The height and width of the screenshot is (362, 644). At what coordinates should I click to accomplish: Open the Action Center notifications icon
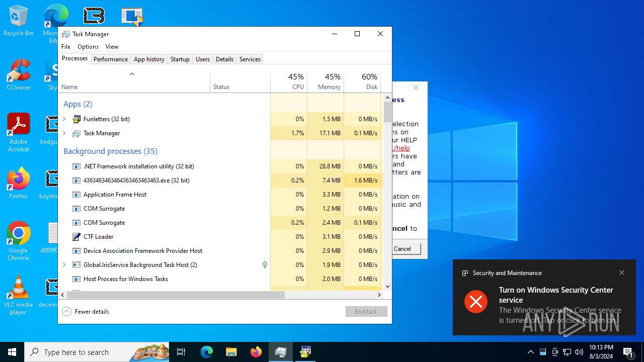[x=628, y=352]
